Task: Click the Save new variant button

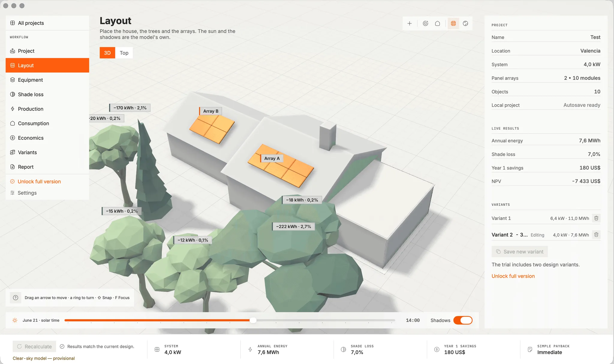Action: (x=520, y=252)
